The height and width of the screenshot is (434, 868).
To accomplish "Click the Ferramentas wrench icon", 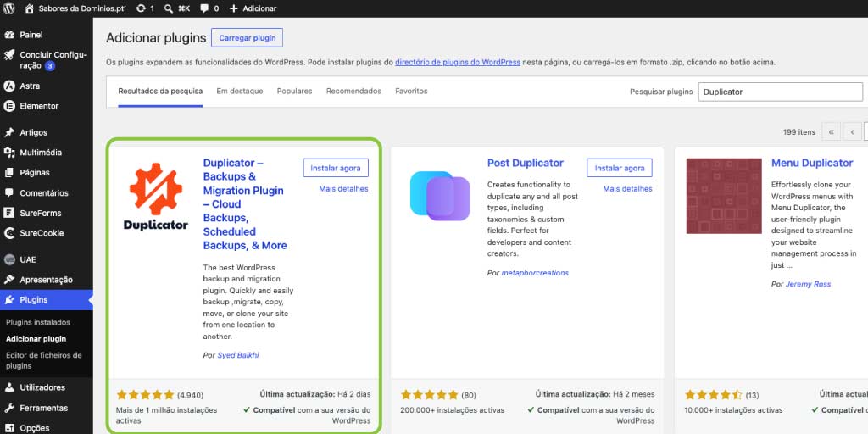I will 8,408.
